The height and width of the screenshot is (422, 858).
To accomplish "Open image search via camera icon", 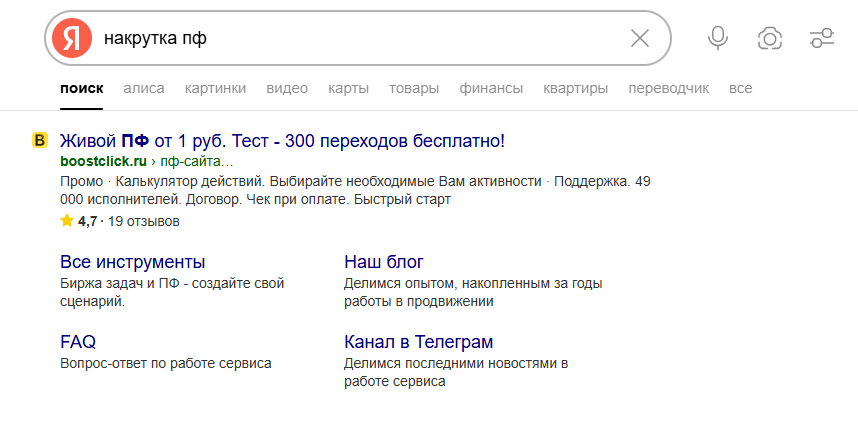I will (x=769, y=39).
